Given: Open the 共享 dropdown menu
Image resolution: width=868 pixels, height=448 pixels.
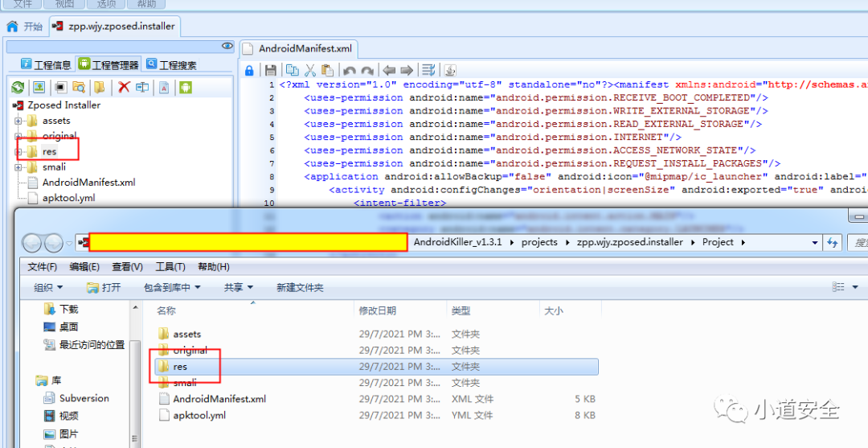Looking at the screenshot, I should (x=238, y=287).
